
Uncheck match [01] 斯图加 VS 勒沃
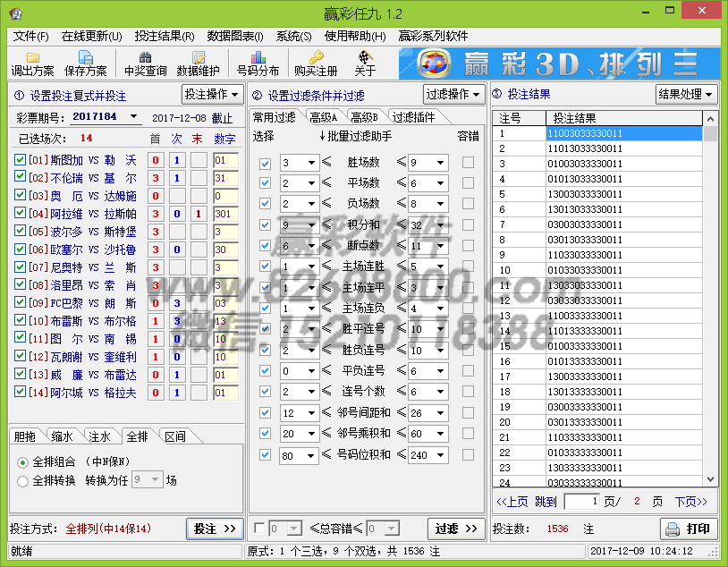pos(20,159)
